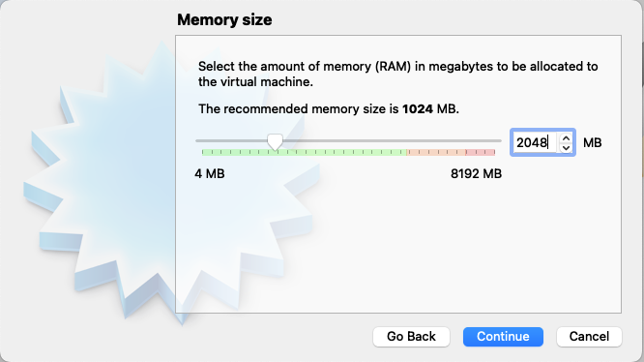The height and width of the screenshot is (362, 644).
Task: Click the Memory size heading
Action: 224,19
